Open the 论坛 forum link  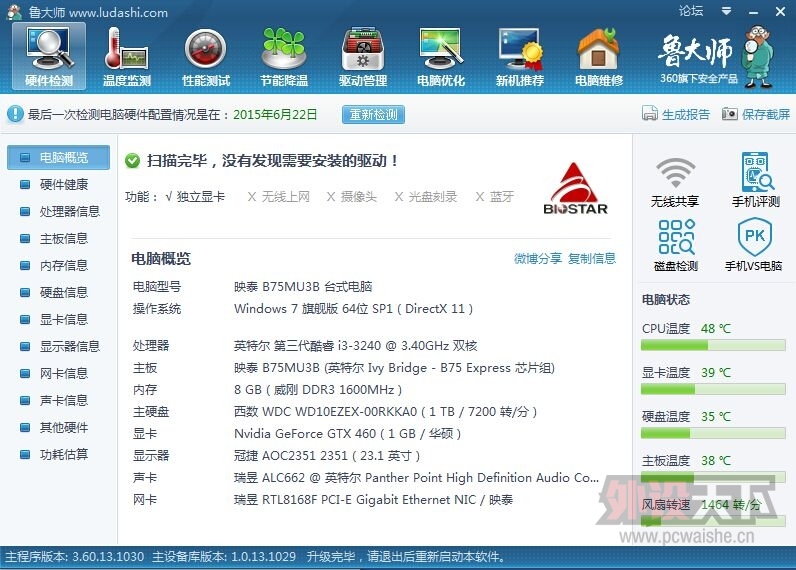point(691,11)
